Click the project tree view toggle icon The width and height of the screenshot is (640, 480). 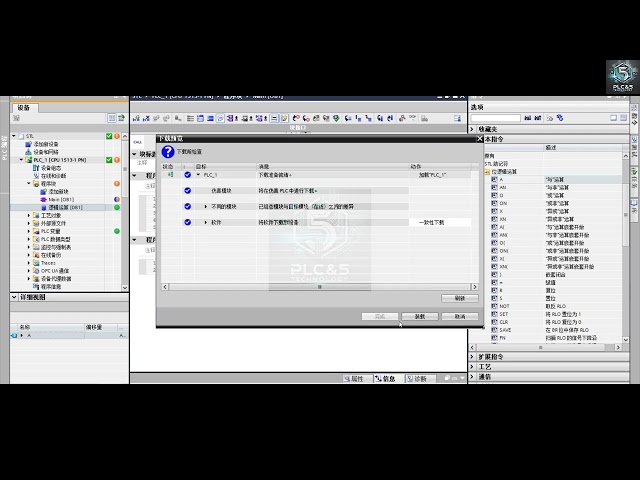point(111,118)
